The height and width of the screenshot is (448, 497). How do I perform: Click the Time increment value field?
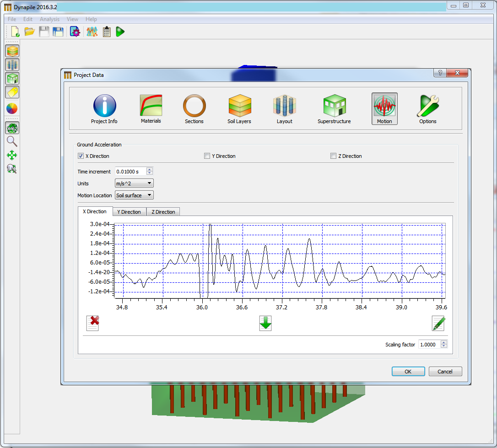[131, 172]
